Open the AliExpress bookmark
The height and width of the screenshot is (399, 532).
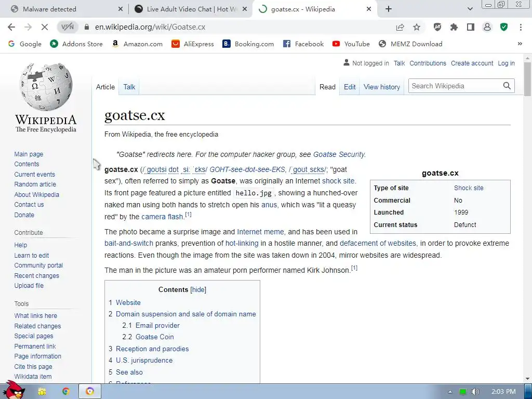pos(192,44)
